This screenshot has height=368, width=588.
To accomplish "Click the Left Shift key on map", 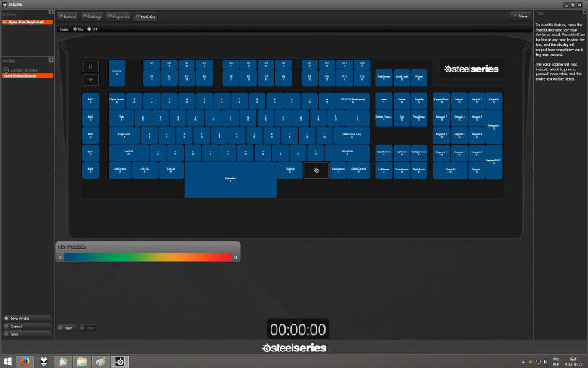I will click(129, 152).
